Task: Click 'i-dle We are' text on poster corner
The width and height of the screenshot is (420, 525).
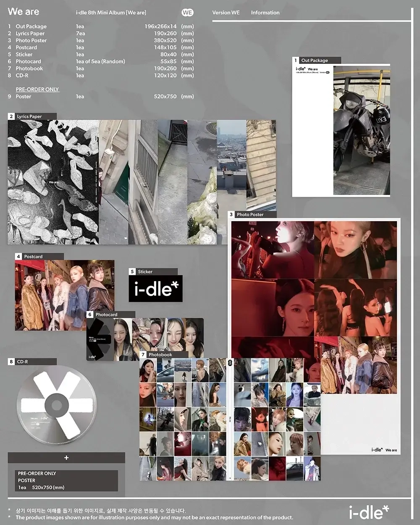Action: tap(384, 450)
